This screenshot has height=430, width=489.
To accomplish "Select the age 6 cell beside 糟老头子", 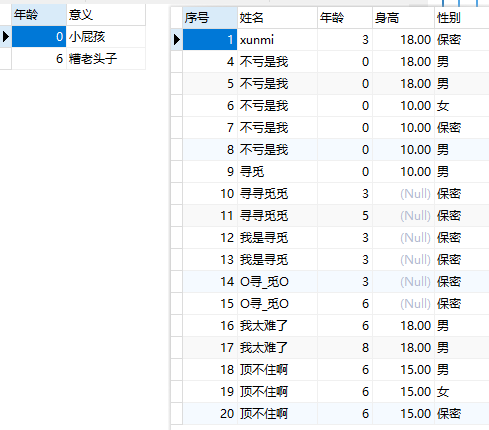I will coord(39,59).
